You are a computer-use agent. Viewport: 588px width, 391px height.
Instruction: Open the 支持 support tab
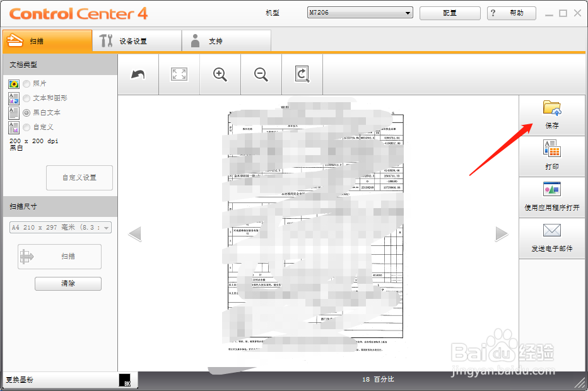click(226, 40)
